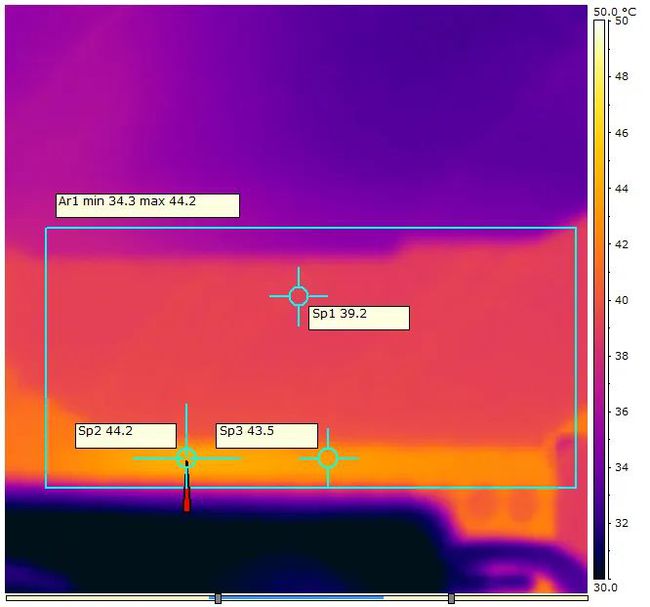The height and width of the screenshot is (607, 650).
Task: Click the temperature color scale bar
Action: pyautogui.click(x=599, y=299)
